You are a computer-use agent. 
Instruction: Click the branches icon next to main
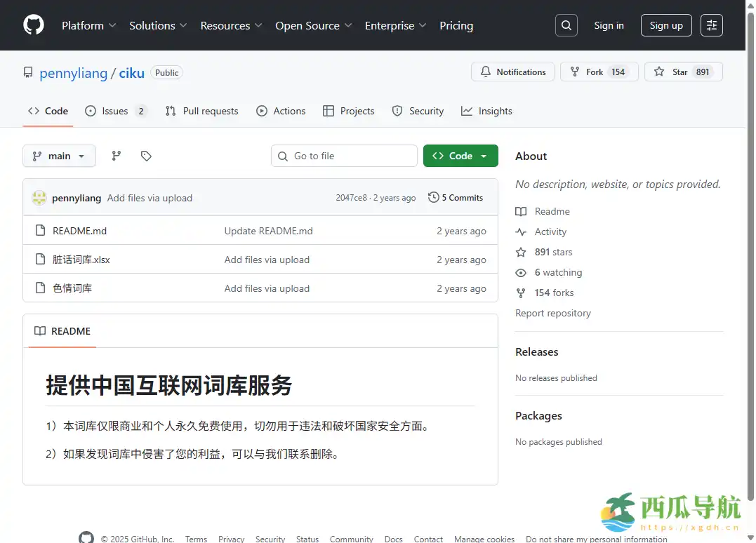[116, 156]
